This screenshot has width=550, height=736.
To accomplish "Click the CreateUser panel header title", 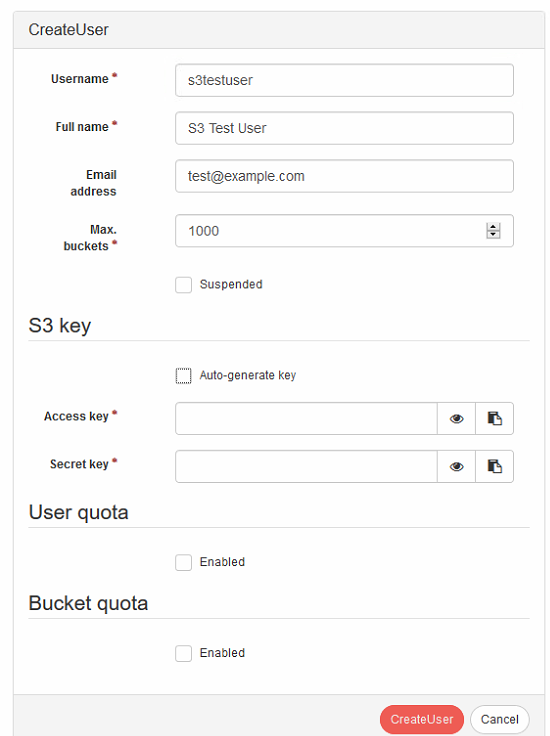I will (69, 30).
